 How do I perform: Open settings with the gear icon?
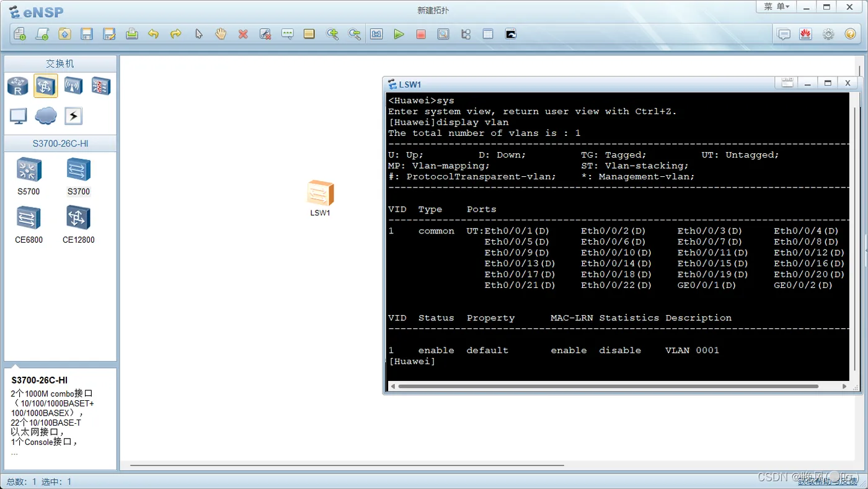[828, 34]
